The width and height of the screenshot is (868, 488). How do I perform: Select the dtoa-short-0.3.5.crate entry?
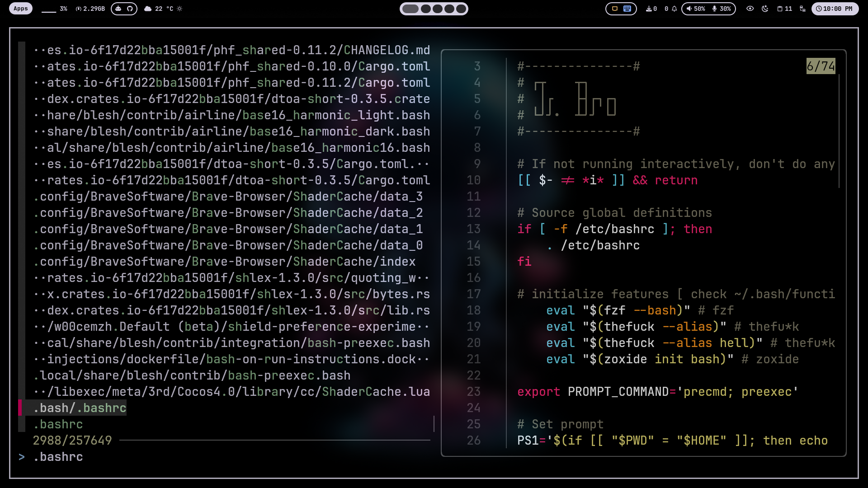click(x=231, y=99)
